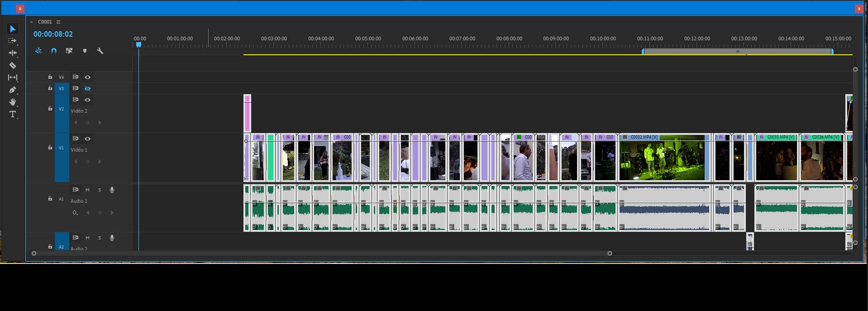Select the C0032.MP4 clip on V1
Viewport: 868px width, 311px height.
coord(663,158)
